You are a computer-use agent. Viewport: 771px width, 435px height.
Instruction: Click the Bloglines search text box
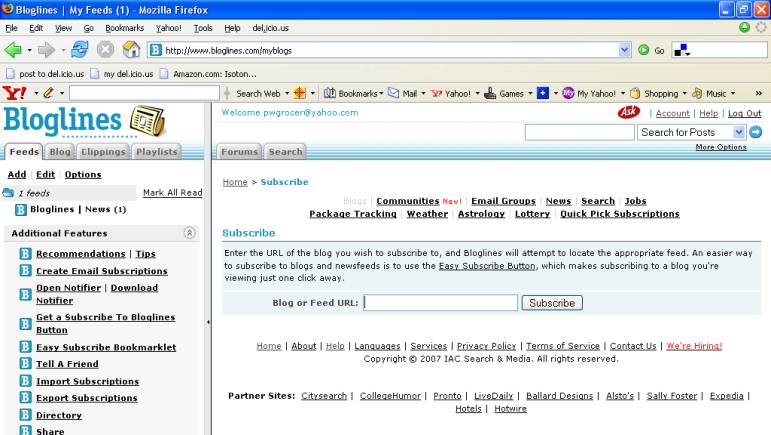[x=579, y=132]
